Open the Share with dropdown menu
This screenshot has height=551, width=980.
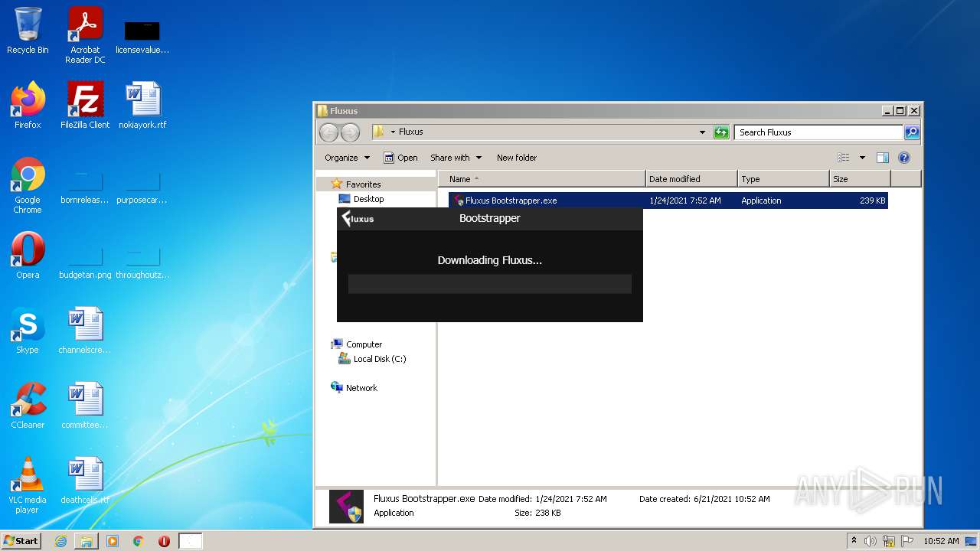coord(456,158)
